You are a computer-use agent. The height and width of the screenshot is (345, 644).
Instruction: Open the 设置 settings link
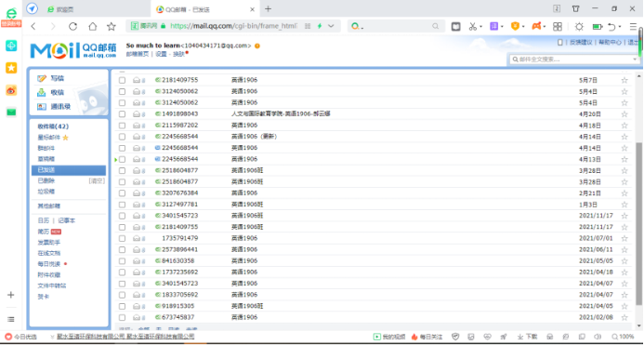[x=161, y=54]
